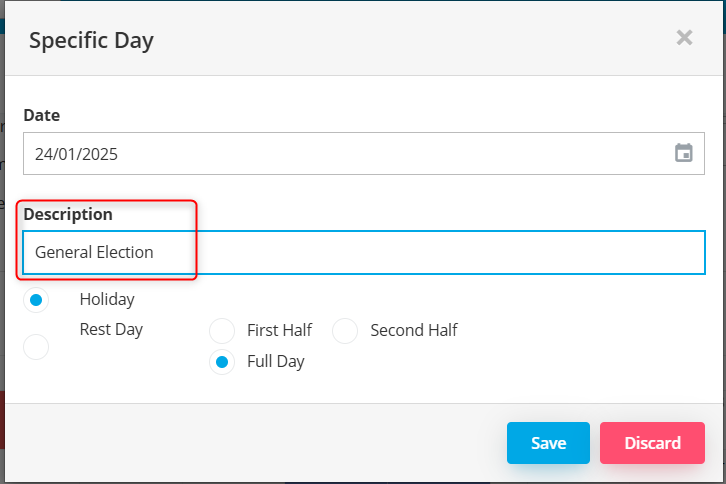
Task: Close the Specific Day dialog
Action: (684, 38)
